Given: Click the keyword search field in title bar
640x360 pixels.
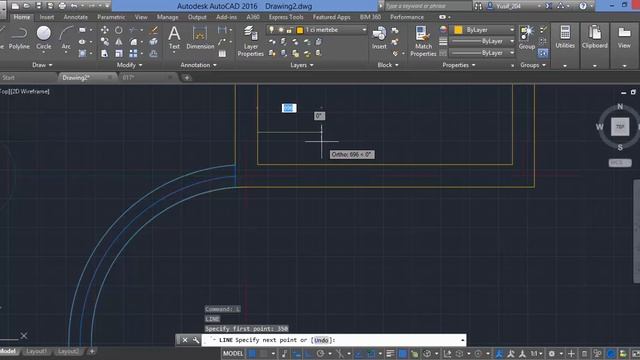Looking at the screenshot, I should tap(428, 6).
